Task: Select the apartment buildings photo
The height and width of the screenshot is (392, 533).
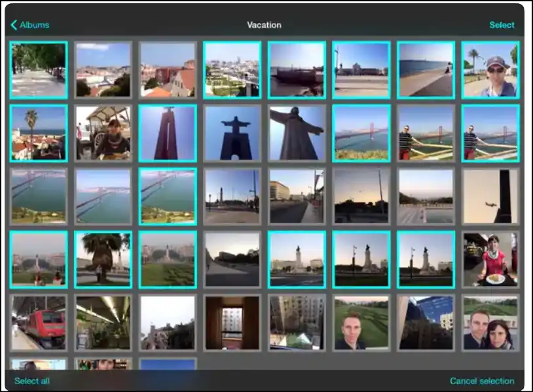Action: [297, 323]
